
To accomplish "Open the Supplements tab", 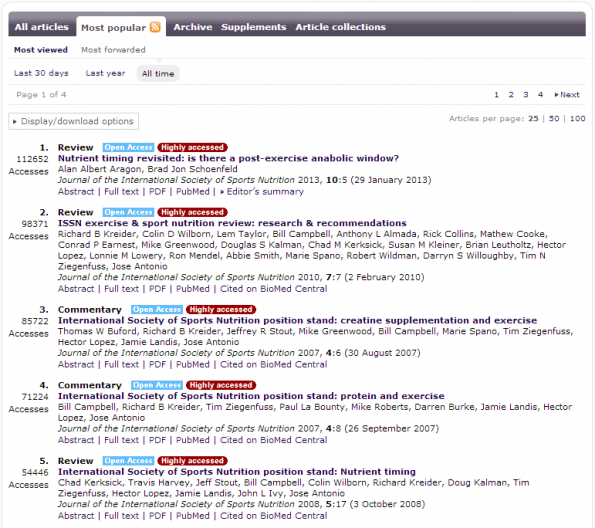I will click(x=253, y=27).
